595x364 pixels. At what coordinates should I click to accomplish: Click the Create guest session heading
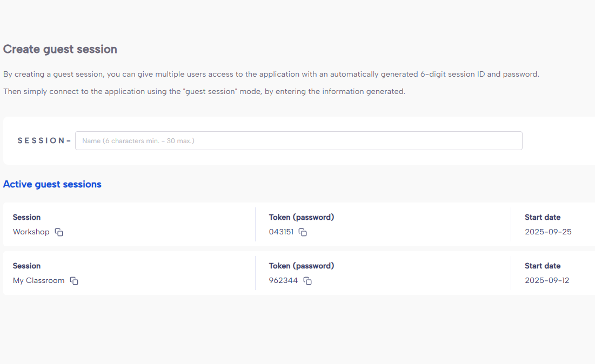click(x=60, y=49)
